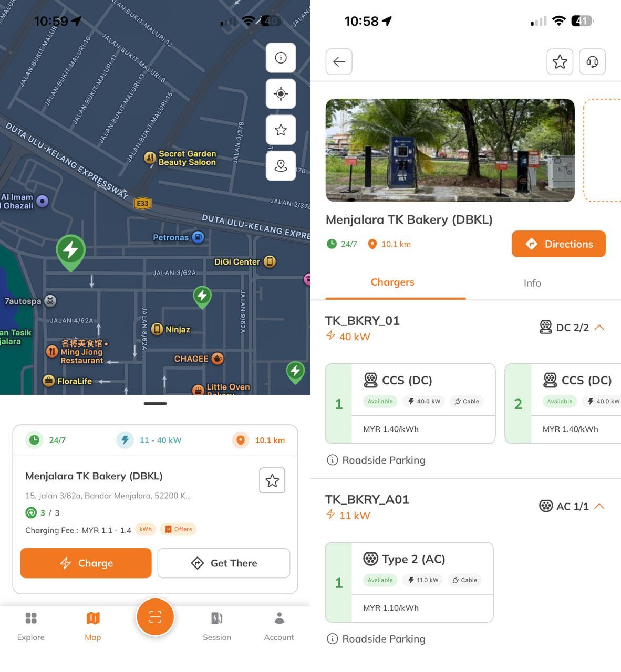The height and width of the screenshot is (672, 621).
Task: Toggle favorite star in station header
Action: pyautogui.click(x=560, y=62)
